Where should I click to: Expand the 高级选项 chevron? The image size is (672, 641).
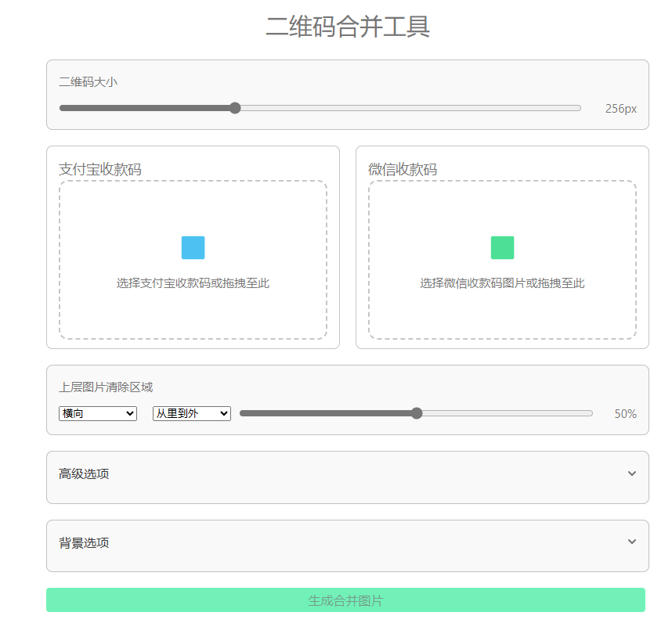pyautogui.click(x=632, y=474)
